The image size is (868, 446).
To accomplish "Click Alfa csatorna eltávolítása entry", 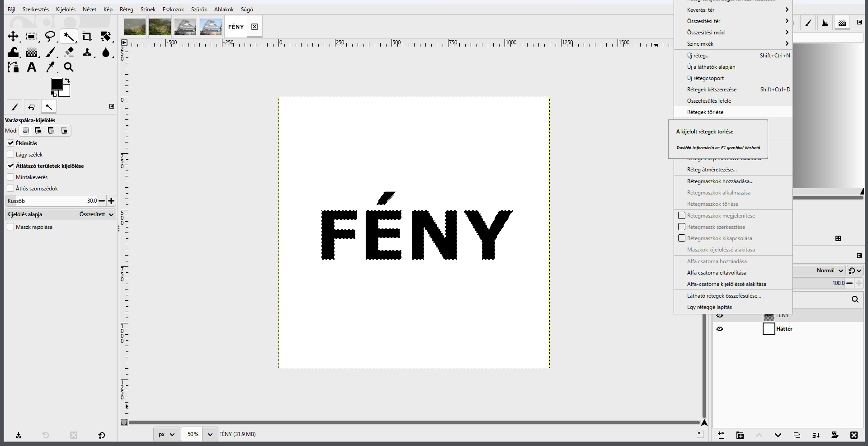I will tap(733, 272).
